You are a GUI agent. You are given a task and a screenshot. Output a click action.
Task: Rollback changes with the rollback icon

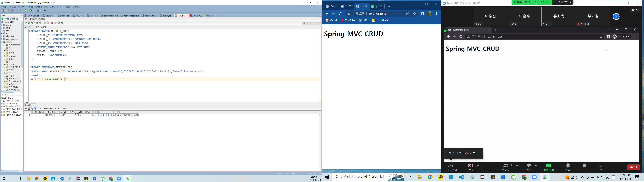click(x=48, y=22)
